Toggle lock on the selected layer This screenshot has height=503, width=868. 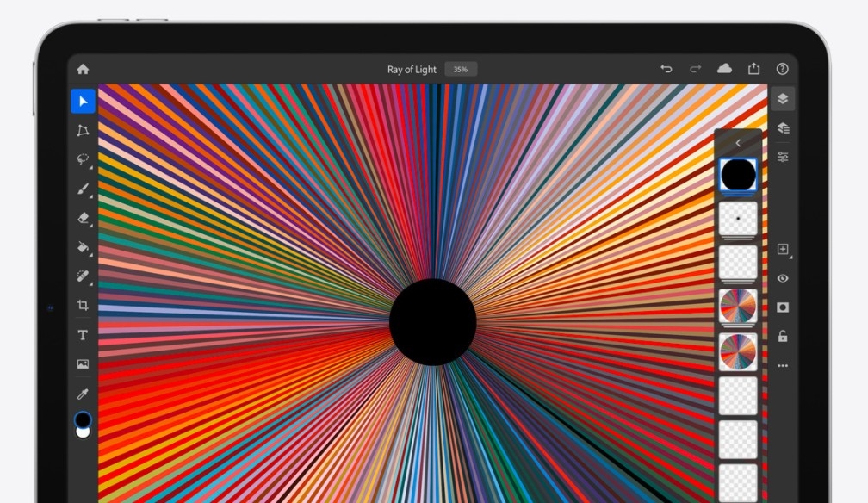coord(783,336)
